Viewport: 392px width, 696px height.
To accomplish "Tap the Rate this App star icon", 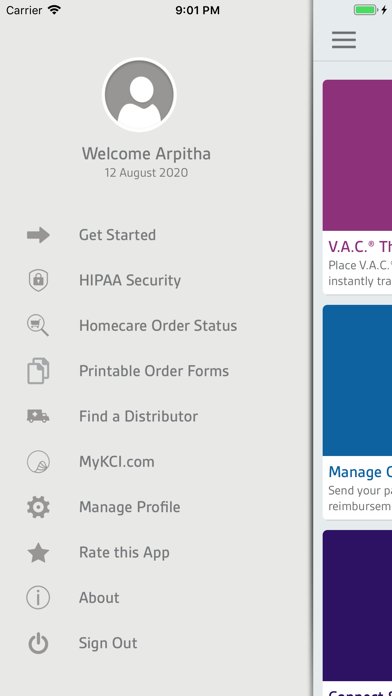I will [38, 553].
